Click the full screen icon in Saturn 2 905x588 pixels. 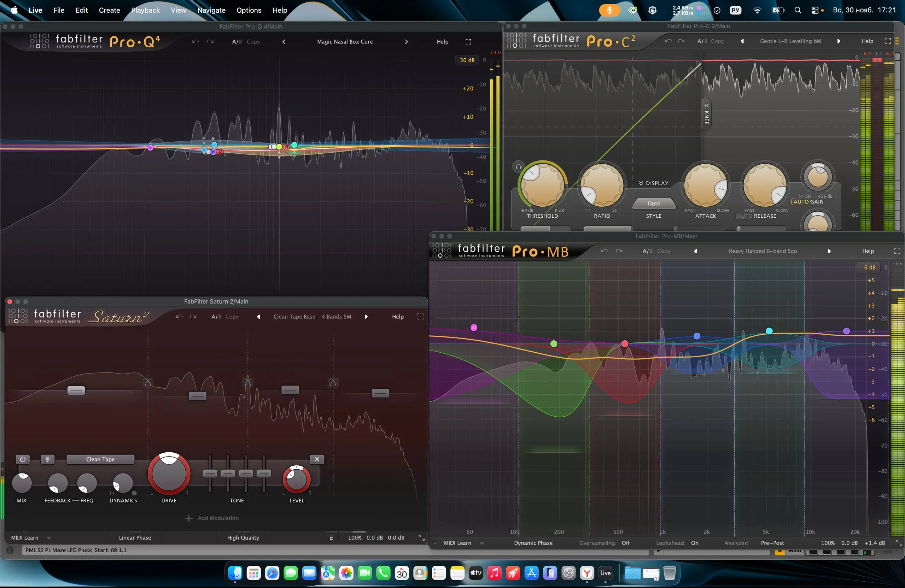coord(420,317)
